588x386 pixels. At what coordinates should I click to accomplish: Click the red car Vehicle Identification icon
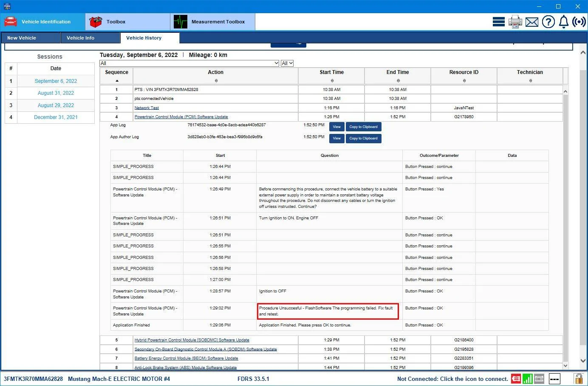click(11, 22)
